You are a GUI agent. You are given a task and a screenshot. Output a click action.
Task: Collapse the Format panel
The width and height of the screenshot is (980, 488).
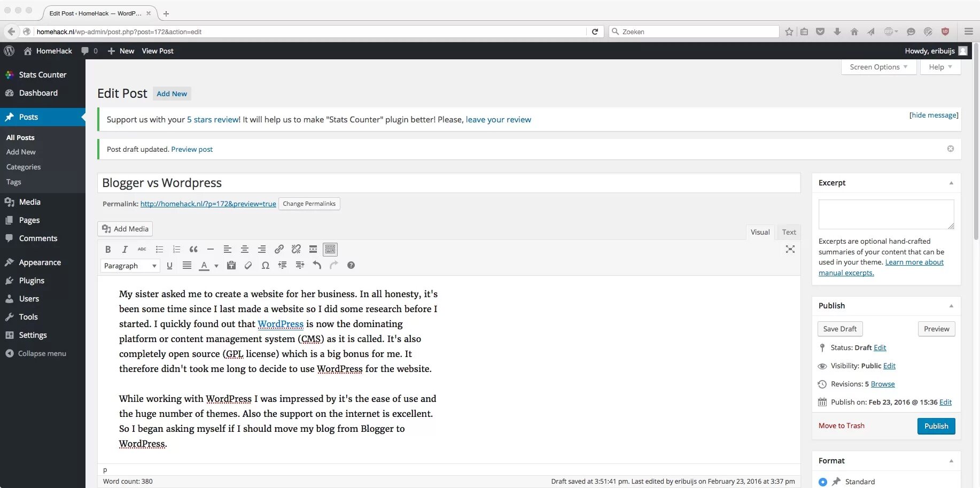click(951, 461)
